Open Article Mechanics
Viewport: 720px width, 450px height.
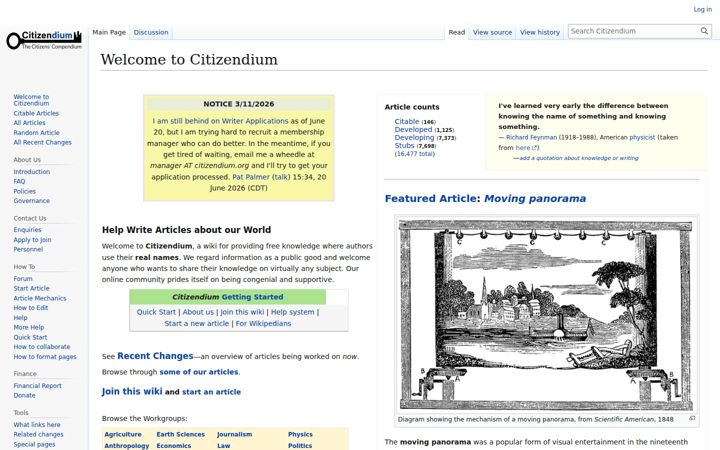click(39, 298)
